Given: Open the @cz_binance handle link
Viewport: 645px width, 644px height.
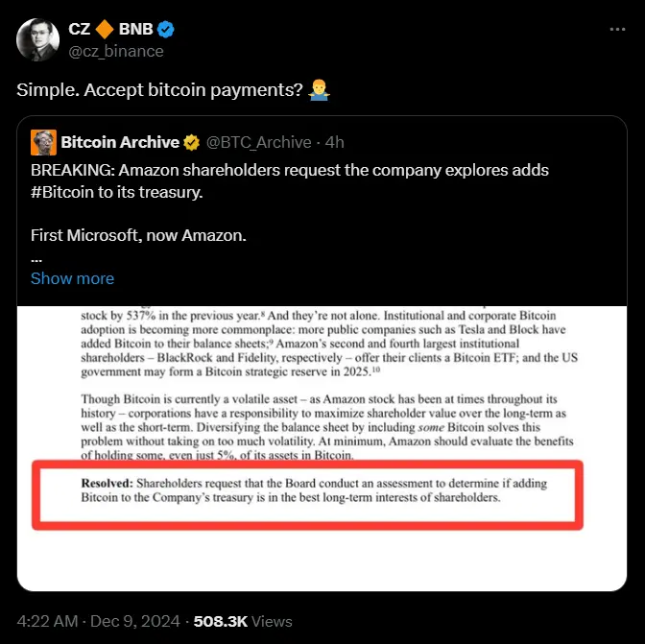Looking at the screenshot, I should pyautogui.click(x=116, y=51).
